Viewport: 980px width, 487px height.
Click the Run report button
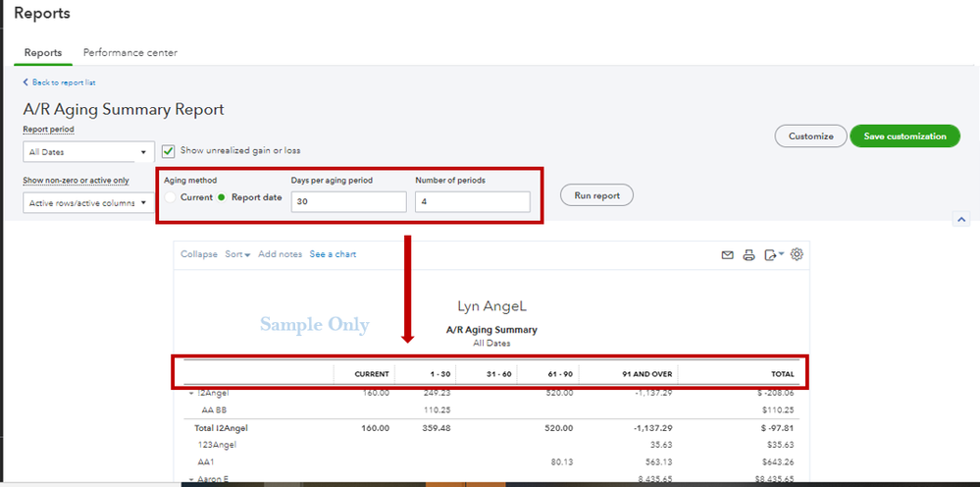coord(596,195)
